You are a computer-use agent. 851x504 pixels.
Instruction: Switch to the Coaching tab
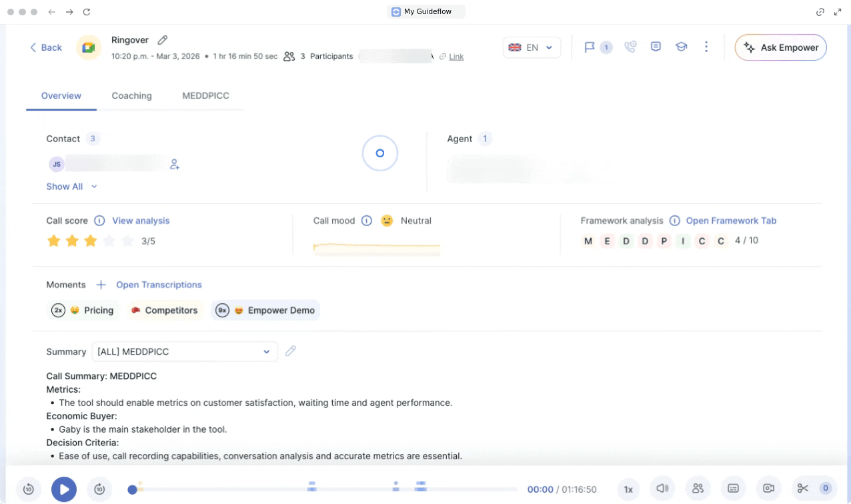(x=131, y=95)
